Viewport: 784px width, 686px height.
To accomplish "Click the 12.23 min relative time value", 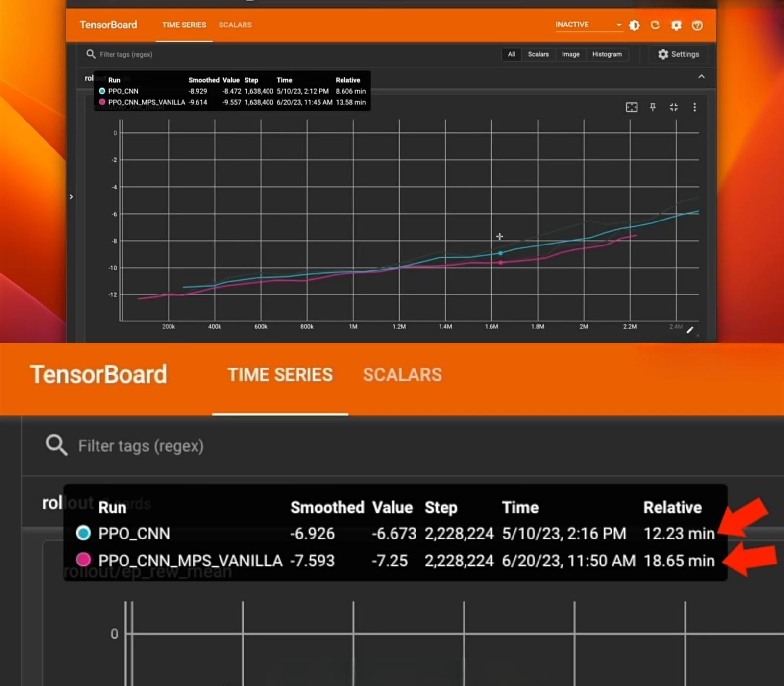I will pos(679,533).
